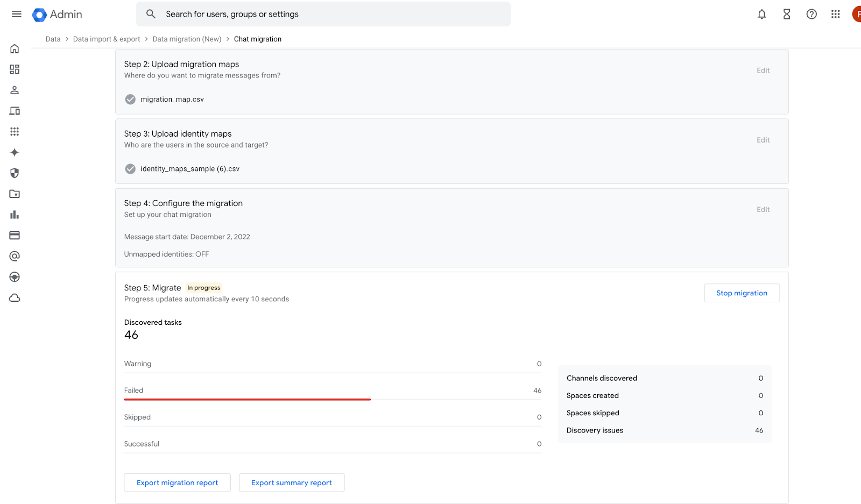Edit Step 4: Configure the migration
The image size is (861, 504).
pos(763,209)
